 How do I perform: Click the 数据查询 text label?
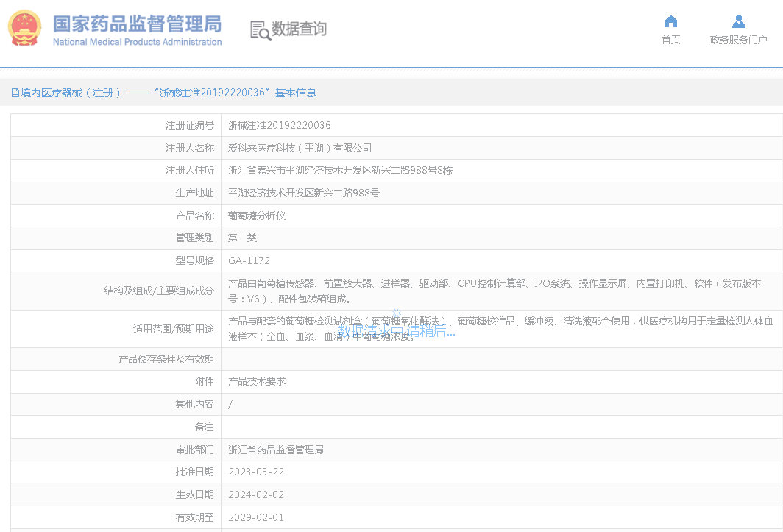click(300, 29)
